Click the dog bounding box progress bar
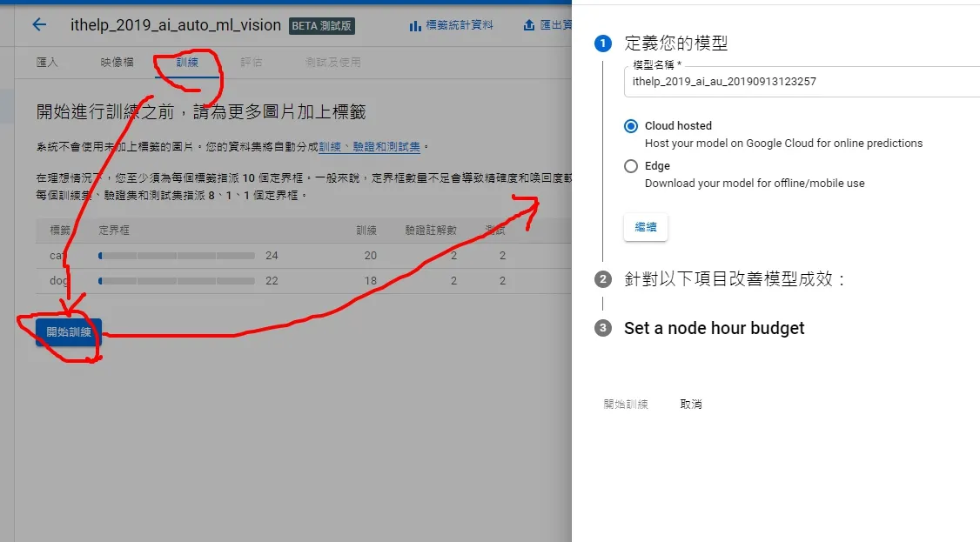Viewport: 980px width, 542px height. [x=177, y=281]
